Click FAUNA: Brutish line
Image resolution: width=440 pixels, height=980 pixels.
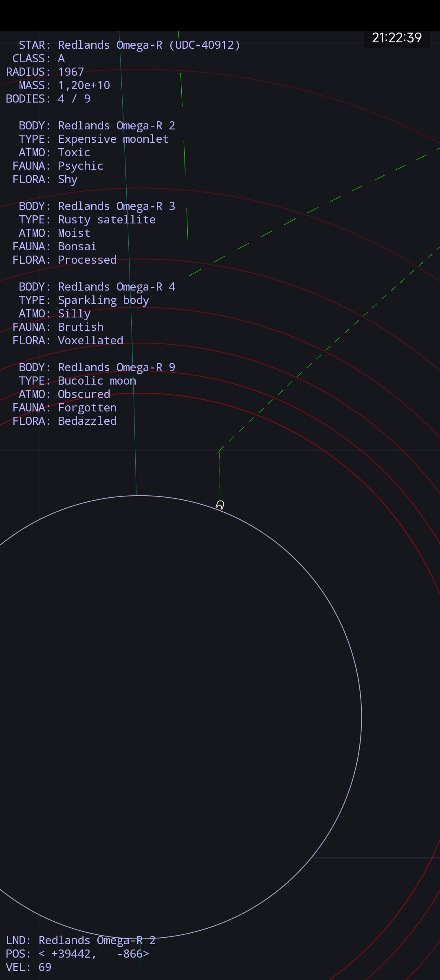pyautogui.click(x=58, y=327)
